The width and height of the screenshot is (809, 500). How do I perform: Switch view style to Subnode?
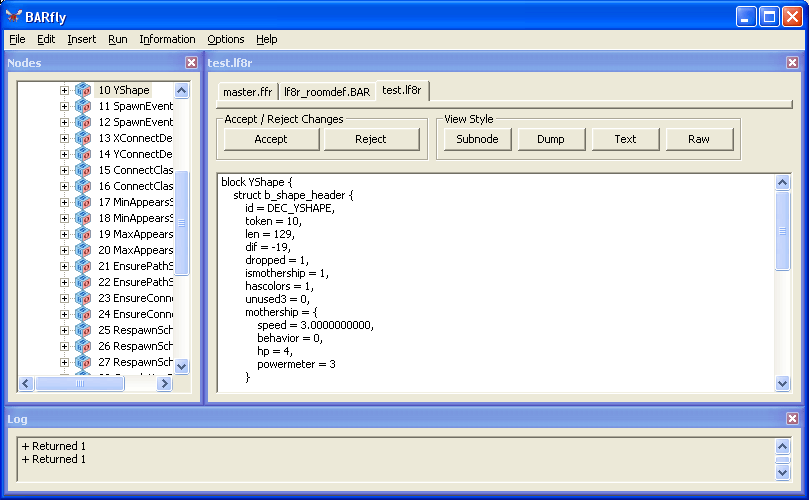pyautogui.click(x=477, y=139)
